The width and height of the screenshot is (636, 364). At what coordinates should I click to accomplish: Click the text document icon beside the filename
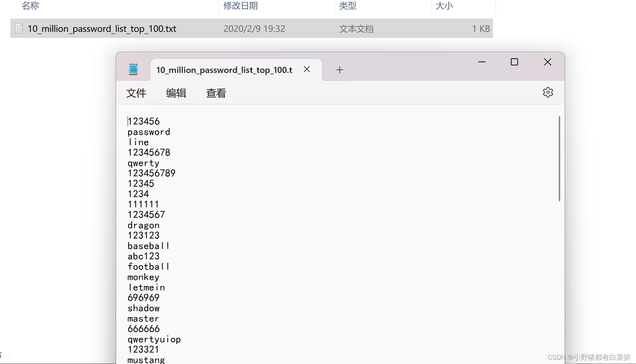18,28
